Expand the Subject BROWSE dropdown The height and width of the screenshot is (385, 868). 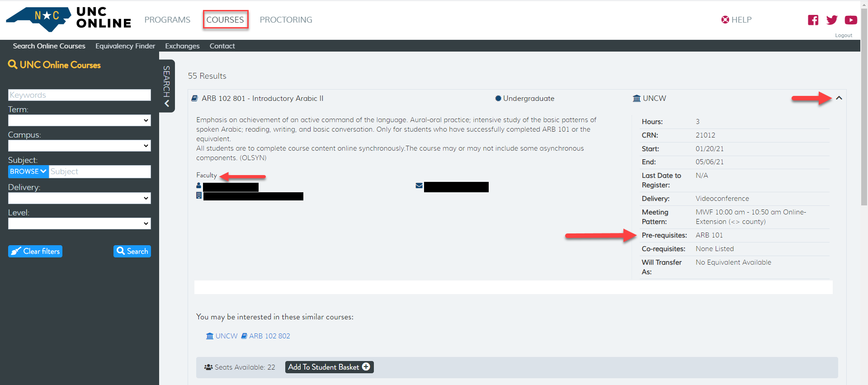pos(28,171)
